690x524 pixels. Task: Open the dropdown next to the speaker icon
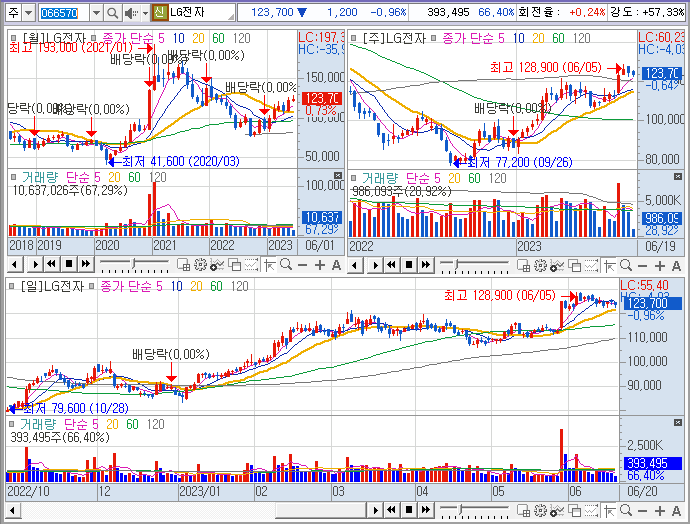click(x=145, y=13)
